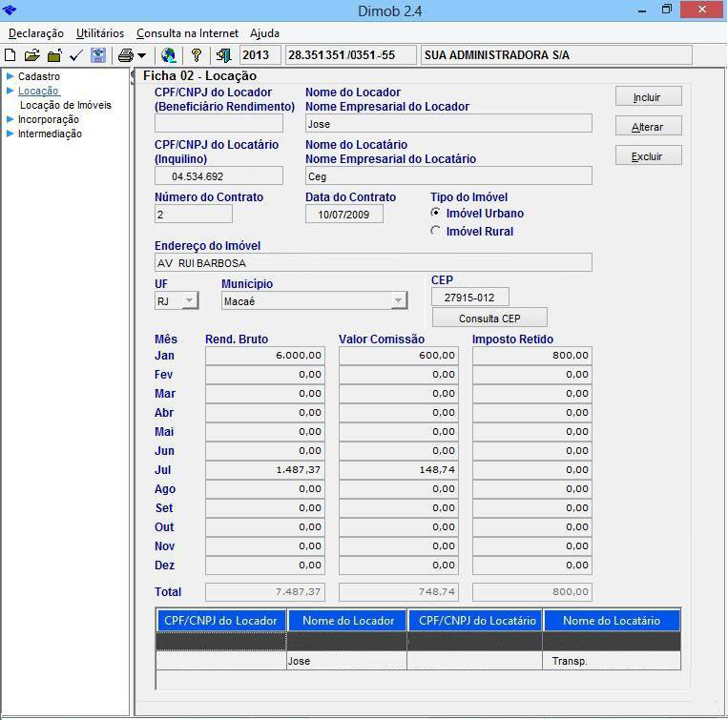This screenshot has width=728, height=720.
Task: Click the checkmark verify icon
Action: [76, 55]
